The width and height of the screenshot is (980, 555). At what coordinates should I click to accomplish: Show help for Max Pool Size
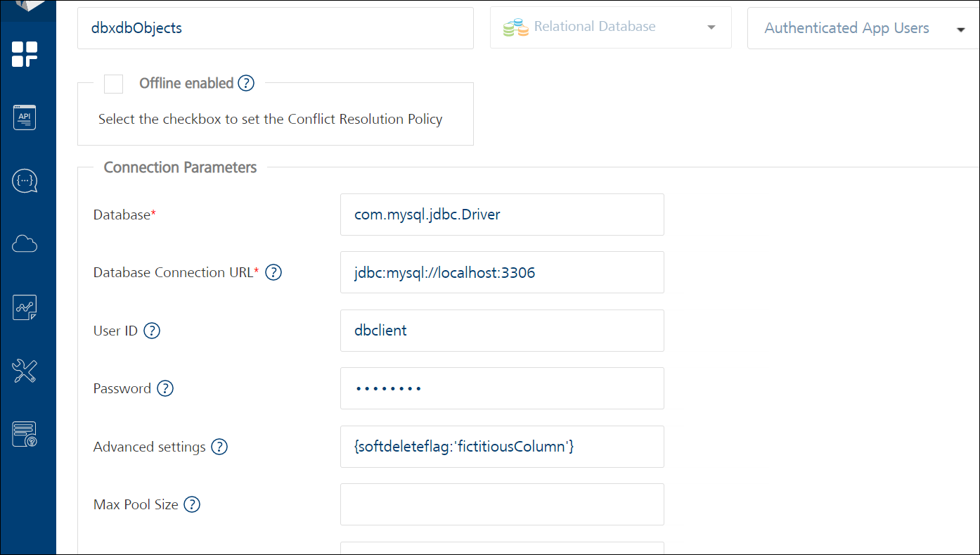[192, 504]
